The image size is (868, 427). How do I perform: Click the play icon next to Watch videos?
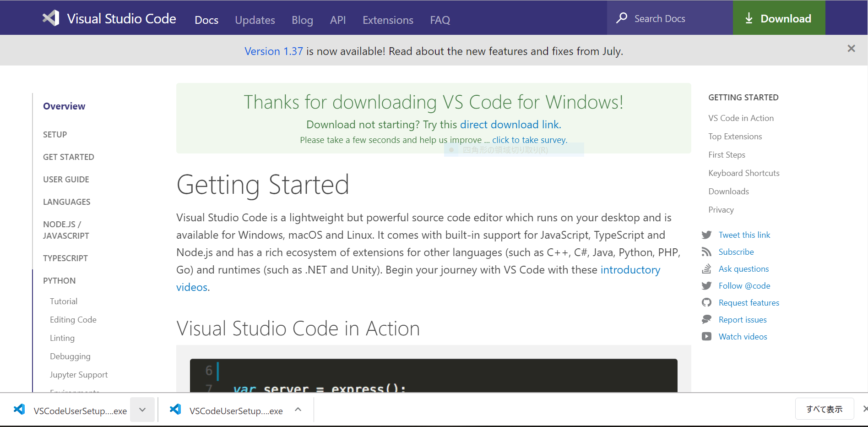coord(706,337)
